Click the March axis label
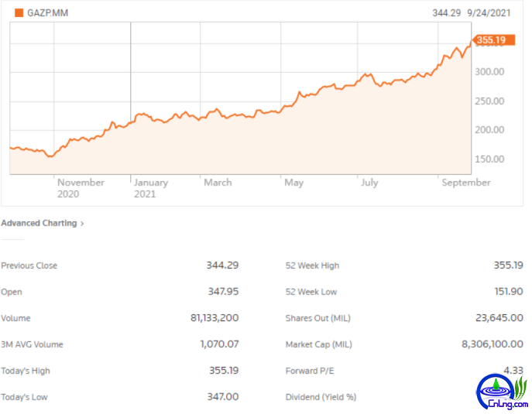Screen dimensions: 532x414 tap(218, 183)
